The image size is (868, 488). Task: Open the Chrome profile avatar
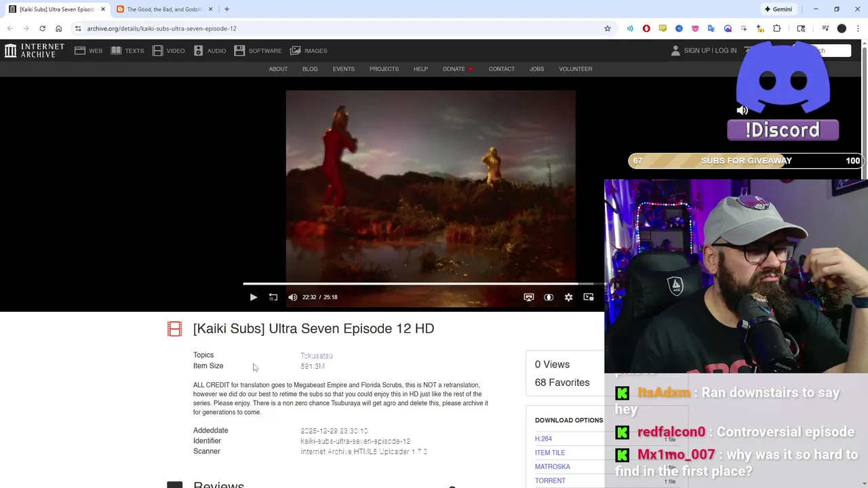[842, 28]
